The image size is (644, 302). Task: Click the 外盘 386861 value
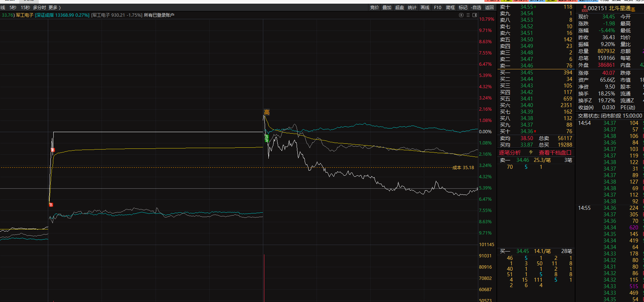(606, 65)
